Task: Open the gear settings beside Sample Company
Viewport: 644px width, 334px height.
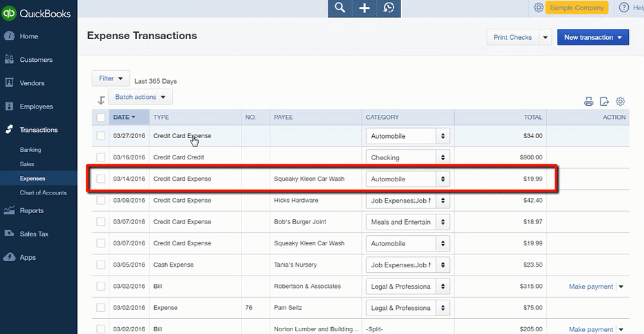Action: (539, 8)
